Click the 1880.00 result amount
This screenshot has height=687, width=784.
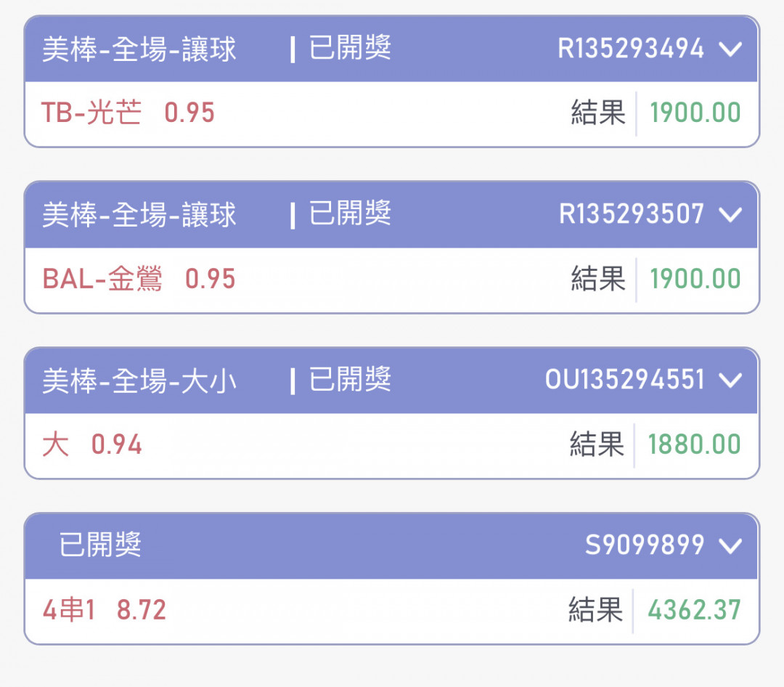[x=694, y=444]
